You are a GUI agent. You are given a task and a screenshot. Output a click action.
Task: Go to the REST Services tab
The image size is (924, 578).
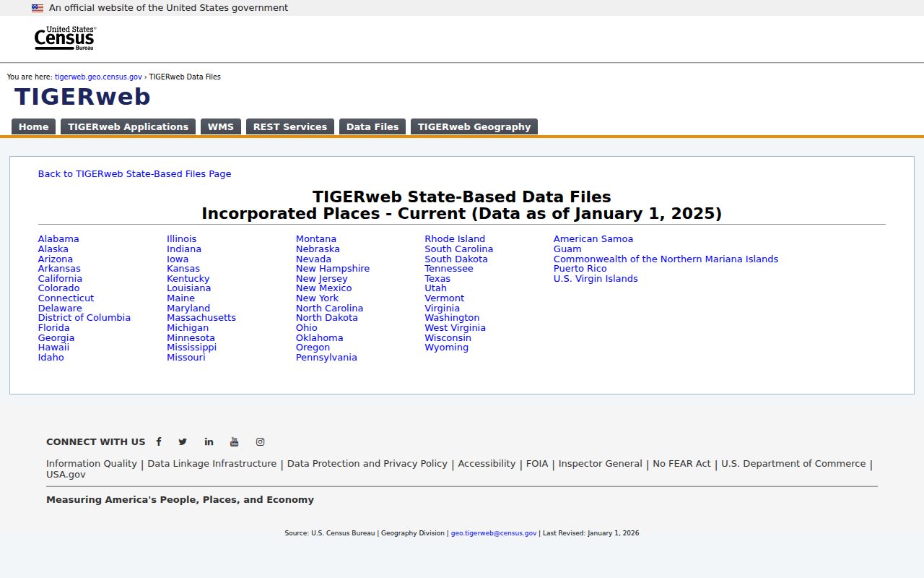pyautogui.click(x=290, y=126)
